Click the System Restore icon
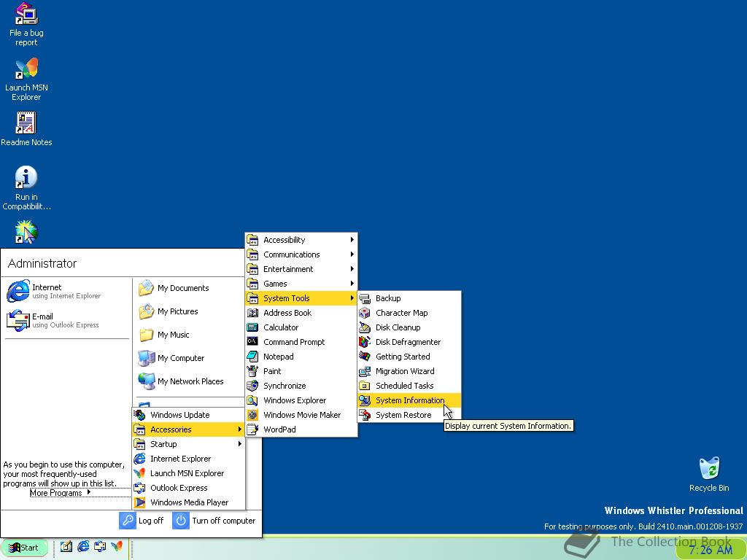747x560 pixels. pyautogui.click(x=365, y=415)
